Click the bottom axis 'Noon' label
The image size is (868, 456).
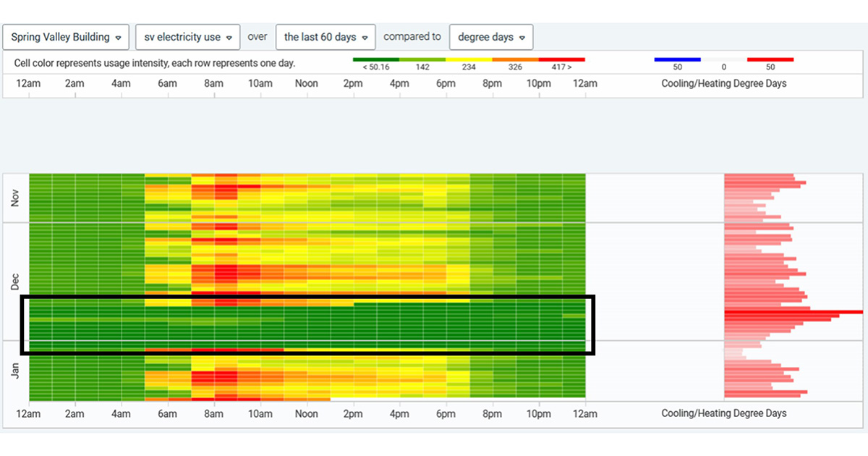pyautogui.click(x=307, y=414)
